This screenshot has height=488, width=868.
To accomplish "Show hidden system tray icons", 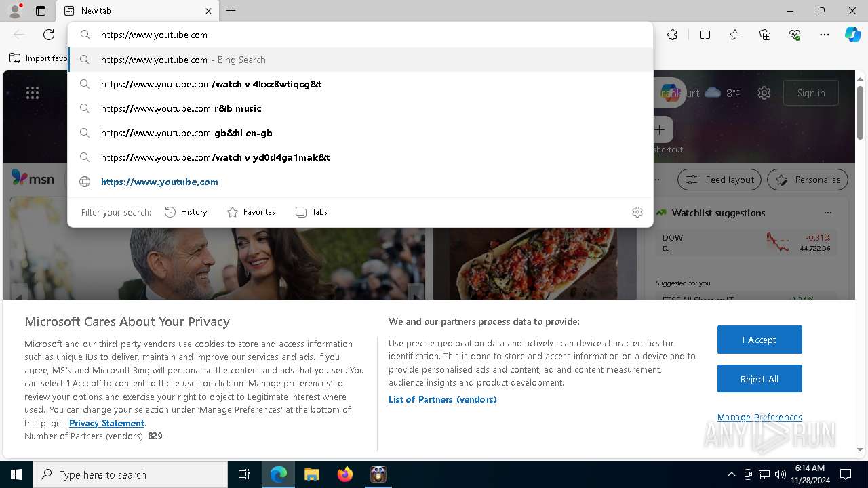I will tap(731, 474).
